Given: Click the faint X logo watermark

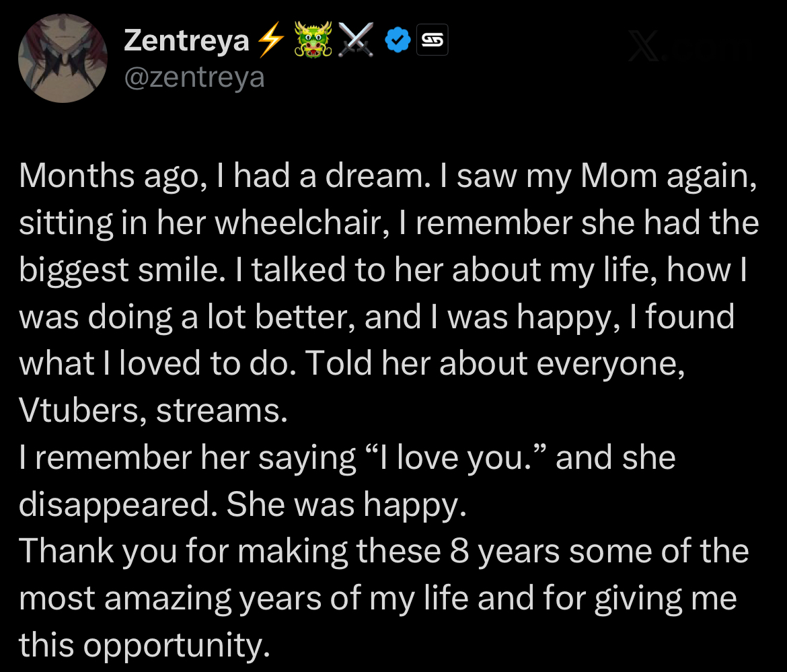Looking at the screenshot, I should tap(646, 48).
